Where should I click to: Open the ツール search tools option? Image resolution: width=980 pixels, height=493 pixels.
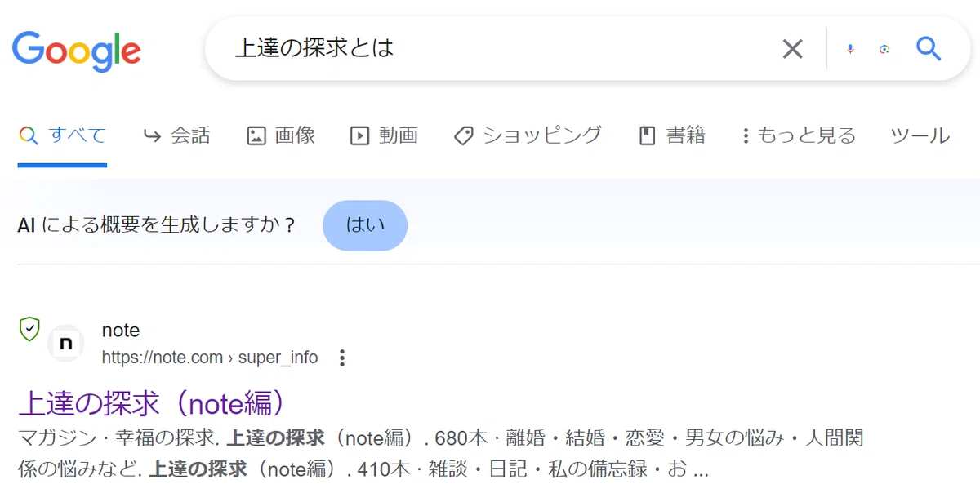point(920,135)
